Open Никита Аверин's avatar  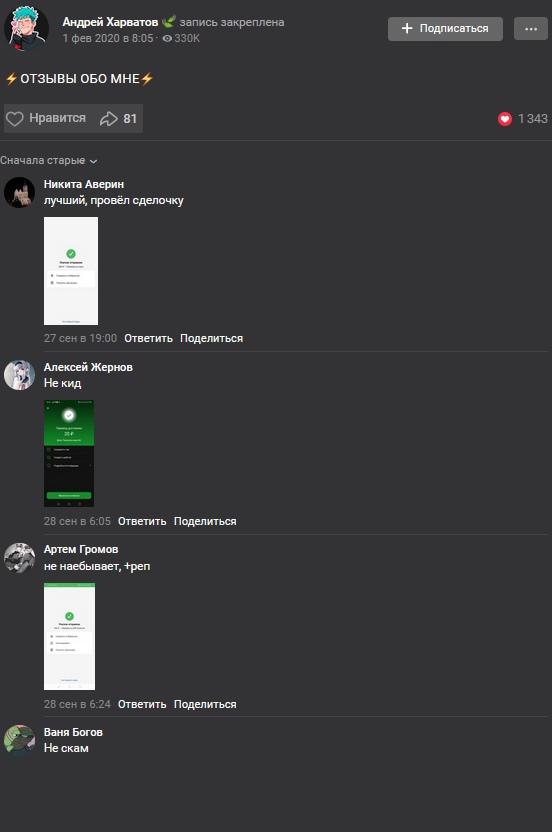pos(20,192)
